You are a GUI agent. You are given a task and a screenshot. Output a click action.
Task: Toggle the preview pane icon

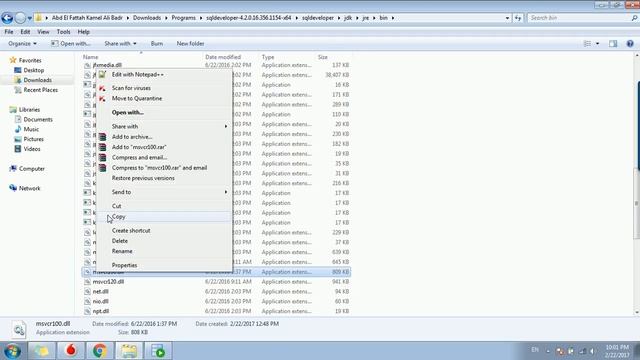coord(613,44)
